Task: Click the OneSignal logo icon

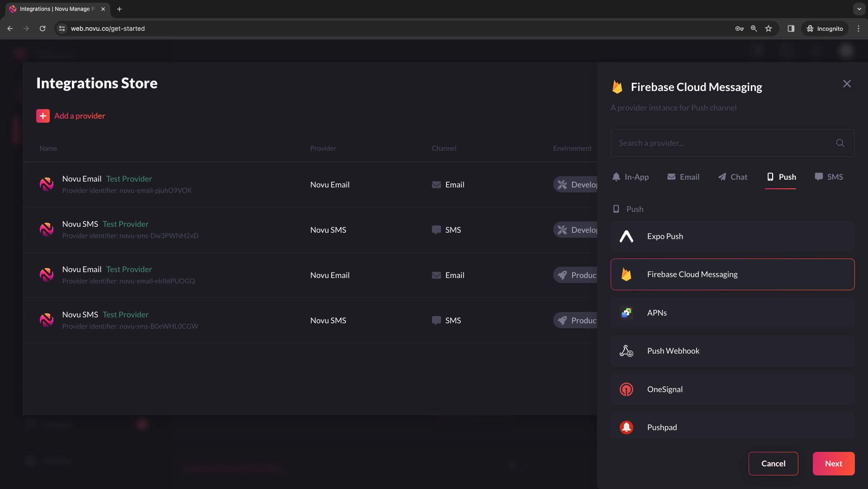Action: pyautogui.click(x=626, y=389)
